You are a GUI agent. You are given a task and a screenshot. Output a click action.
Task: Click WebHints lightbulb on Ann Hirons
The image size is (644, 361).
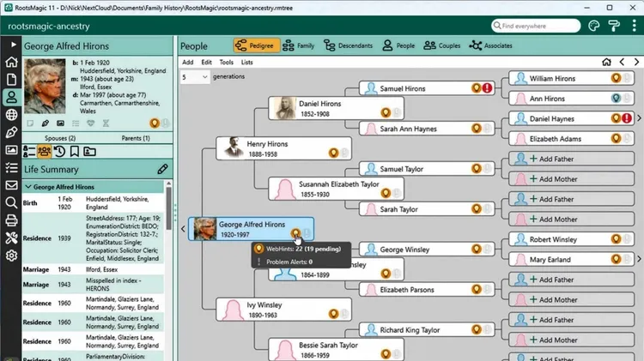(615, 99)
